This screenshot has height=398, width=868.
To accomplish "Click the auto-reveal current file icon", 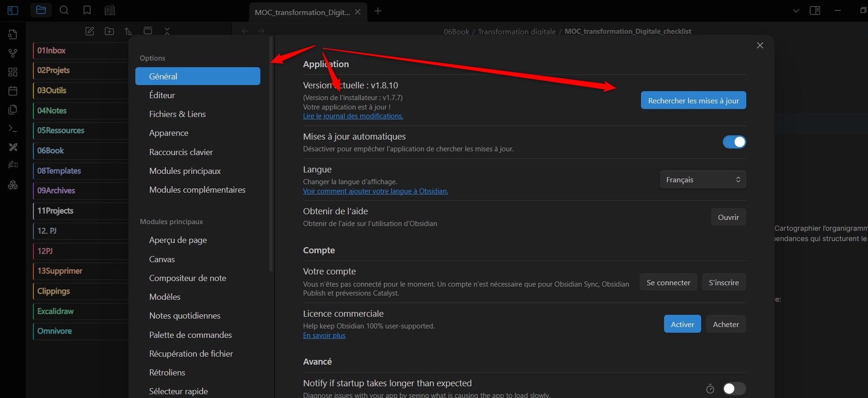I will 148,31.
